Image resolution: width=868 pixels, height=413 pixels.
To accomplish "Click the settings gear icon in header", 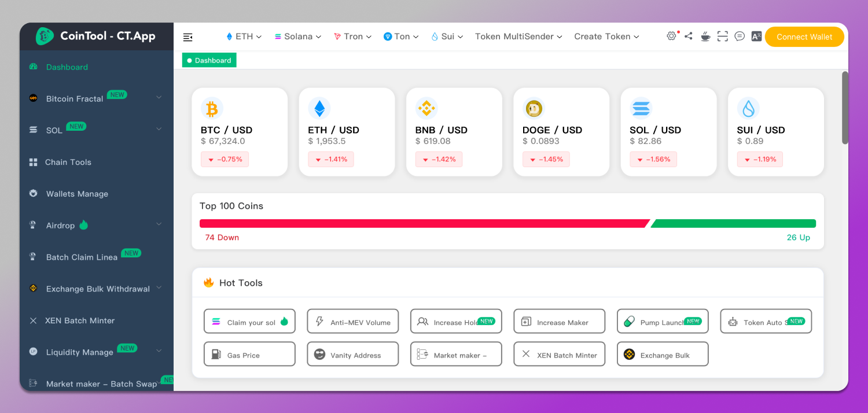I will [671, 36].
